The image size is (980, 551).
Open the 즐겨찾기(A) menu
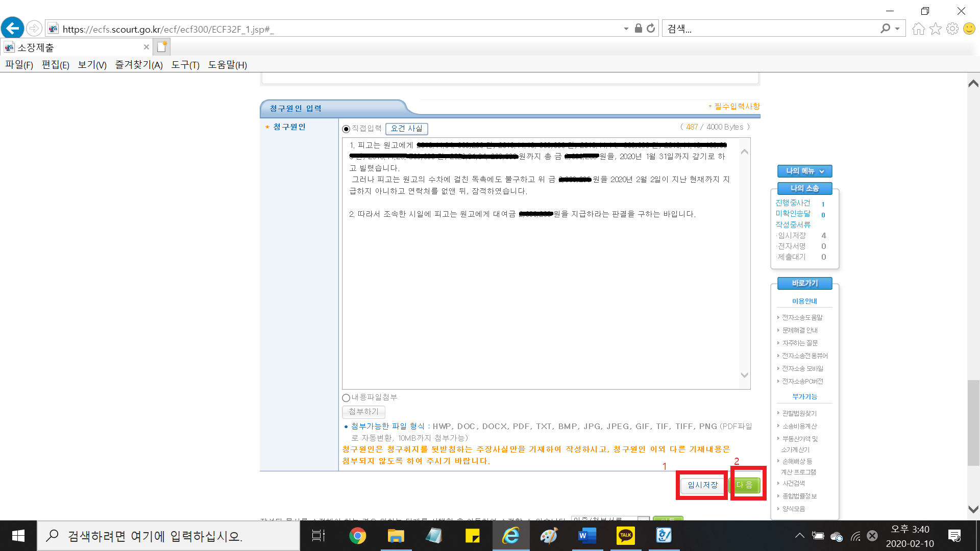tap(138, 65)
